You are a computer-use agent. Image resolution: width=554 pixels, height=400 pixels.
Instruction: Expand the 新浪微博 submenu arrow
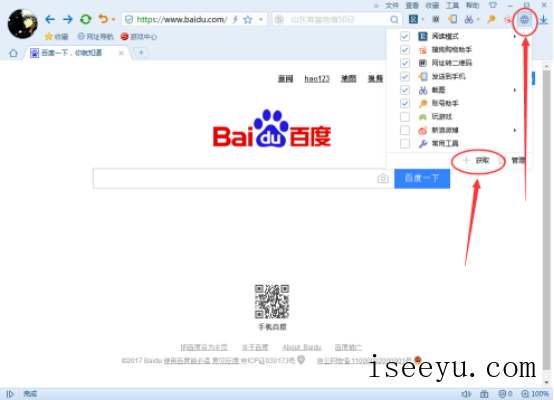click(x=515, y=130)
